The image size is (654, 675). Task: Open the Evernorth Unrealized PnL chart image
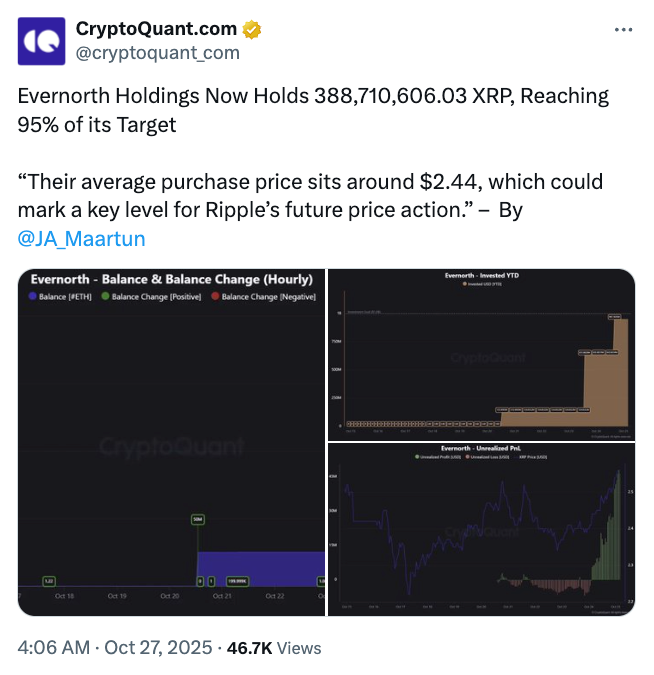click(481, 528)
